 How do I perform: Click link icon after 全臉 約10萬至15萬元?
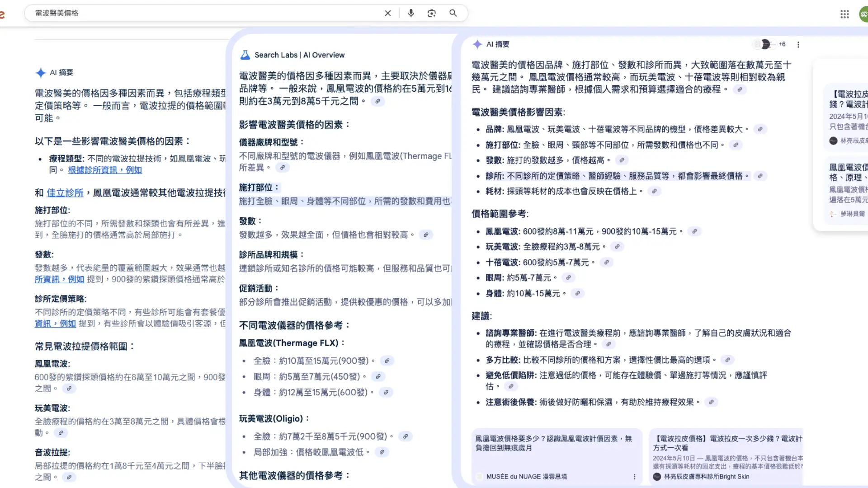point(387,361)
